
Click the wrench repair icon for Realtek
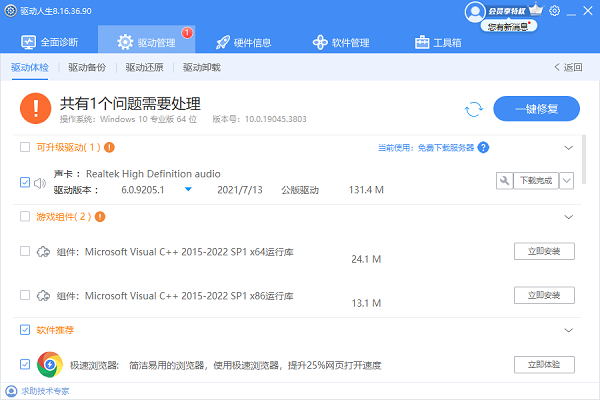(504, 180)
